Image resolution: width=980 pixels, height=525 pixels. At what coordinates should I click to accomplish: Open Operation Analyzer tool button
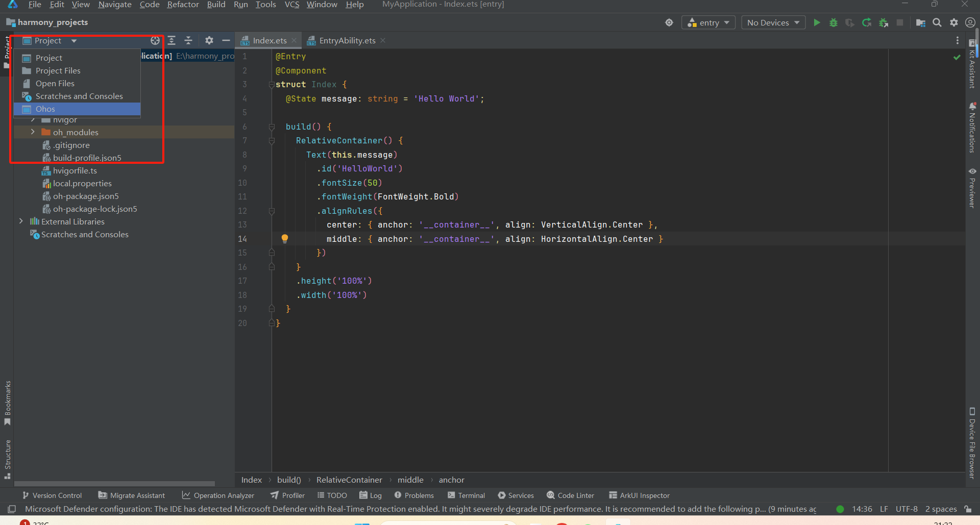[x=218, y=495]
